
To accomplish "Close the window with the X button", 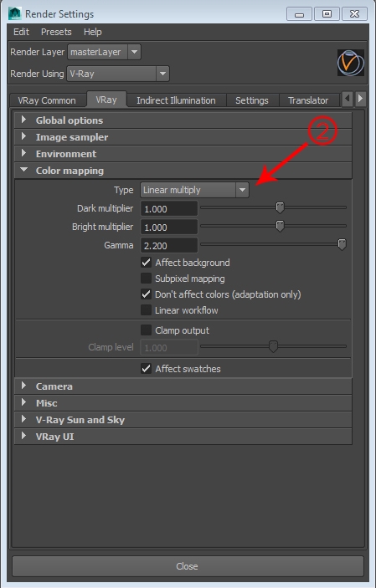I will click(x=354, y=14).
